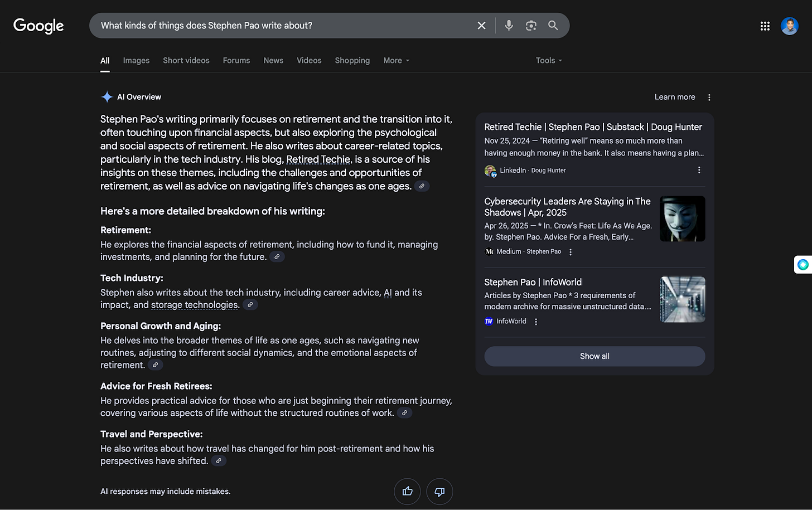Open source link chip in Tech Industry section
The height and width of the screenshot is (510, 812).
click(250, 305)
